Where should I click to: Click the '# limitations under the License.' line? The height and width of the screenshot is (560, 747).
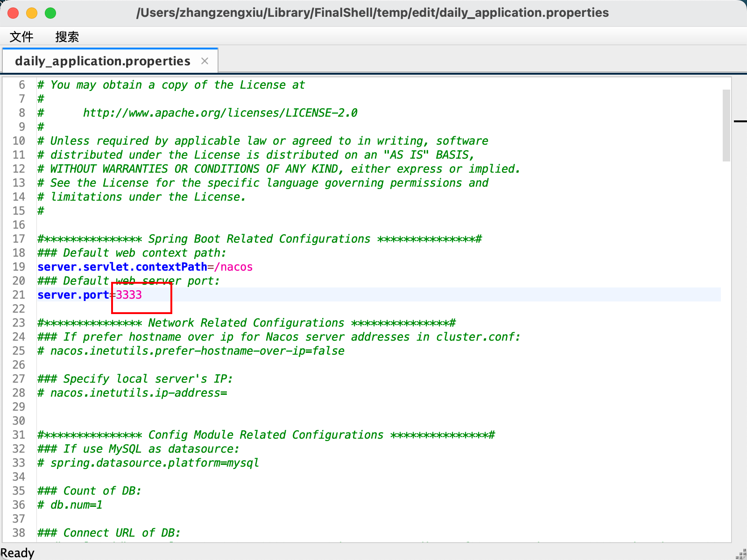(142, 197)
